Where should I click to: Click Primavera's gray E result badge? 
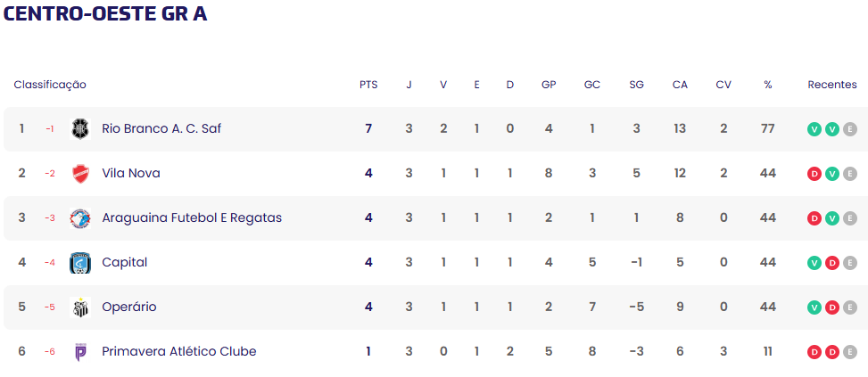[849, 352]
